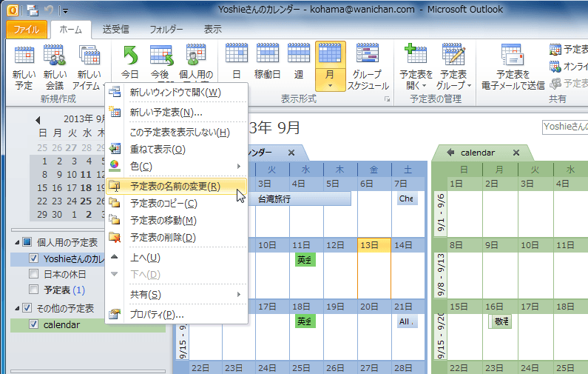Select the Month (月) view icon
Image resolution: width=588 pixels, height=374 pixels.
coord(330,53)
